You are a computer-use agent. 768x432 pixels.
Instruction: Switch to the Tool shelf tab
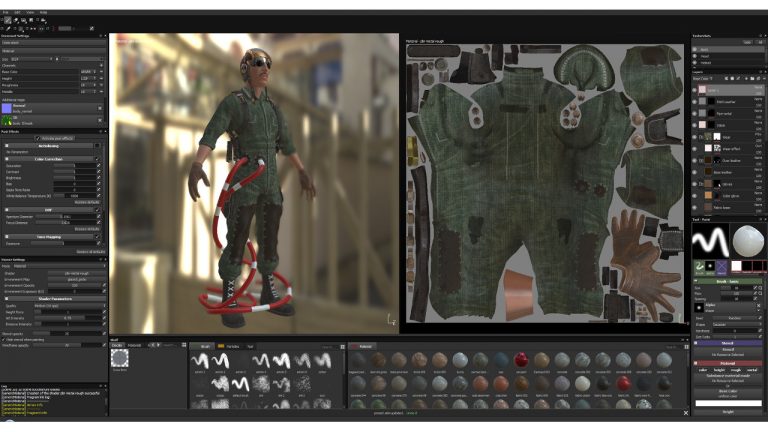click(x=250, y=346)
